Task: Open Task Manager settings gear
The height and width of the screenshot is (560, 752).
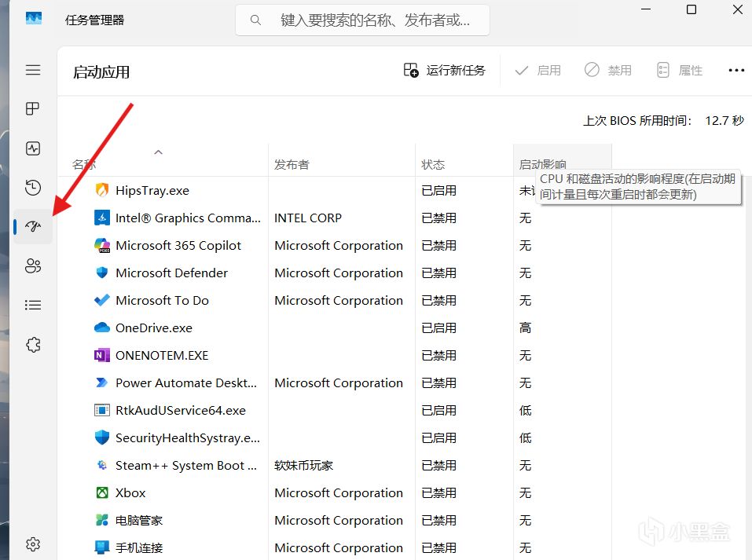Action: pos(33,544)
